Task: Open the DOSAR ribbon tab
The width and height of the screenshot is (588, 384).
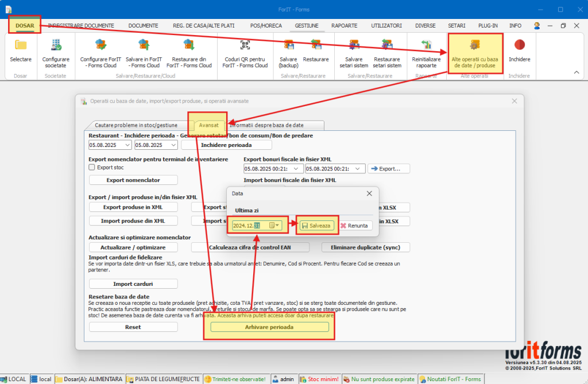Action: click(x=25, y=25)
